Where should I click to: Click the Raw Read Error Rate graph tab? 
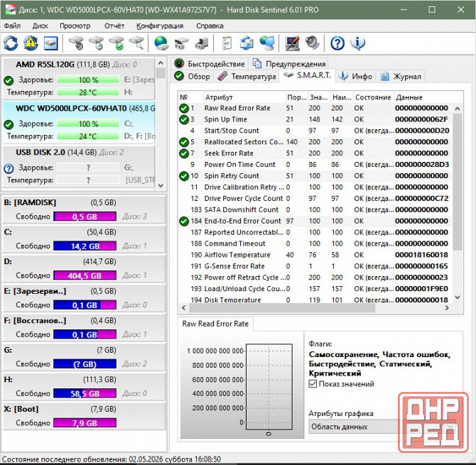click(x=215, y=324)
